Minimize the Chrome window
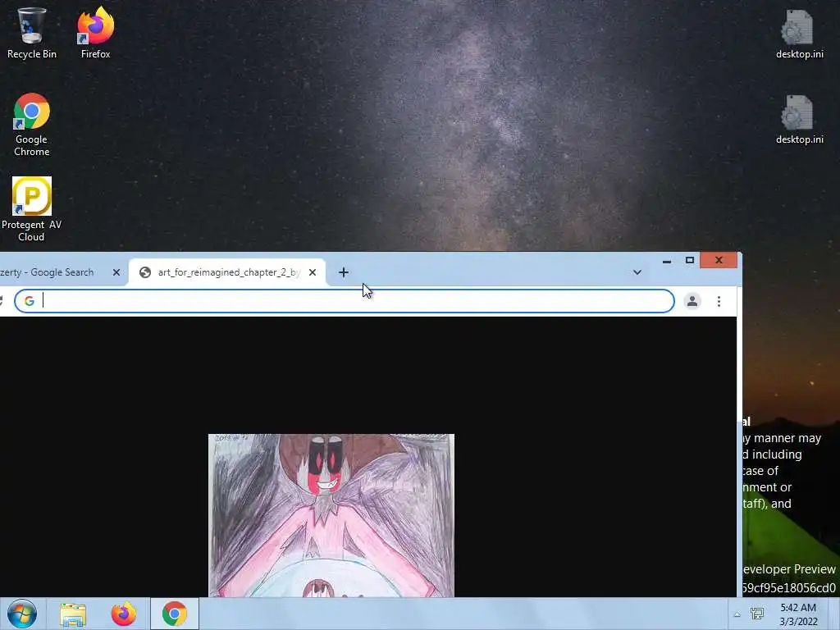Screen dimensions: 840x630 [666, 261]
